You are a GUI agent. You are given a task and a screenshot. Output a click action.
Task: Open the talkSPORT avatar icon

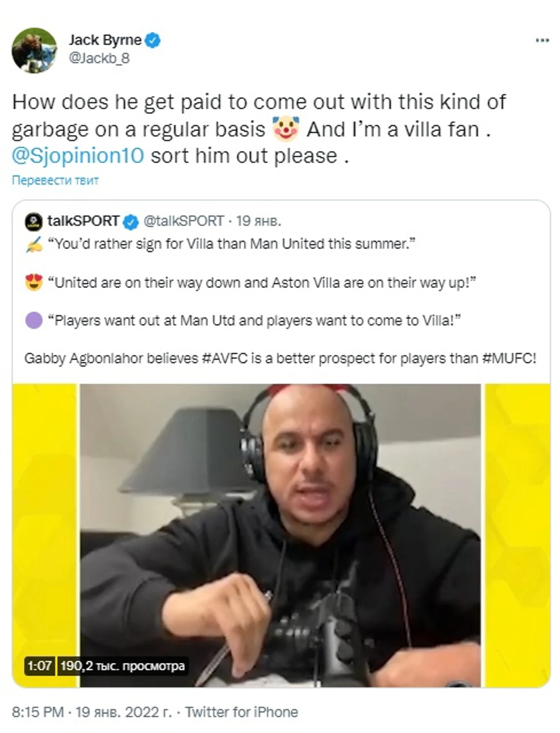(x=34, y=221)
